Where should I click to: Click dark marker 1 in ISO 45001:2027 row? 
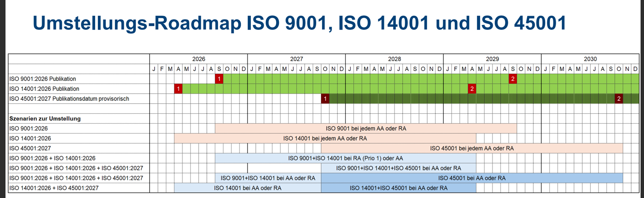(325, 99)
